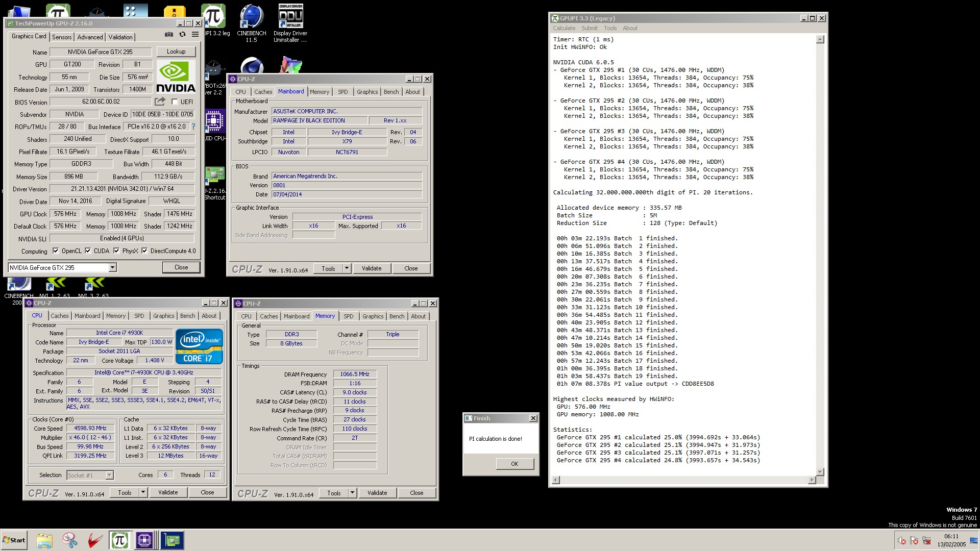
Task: Toggle the UEFI checkbox in GPU-Z
Action: [175, 102]
